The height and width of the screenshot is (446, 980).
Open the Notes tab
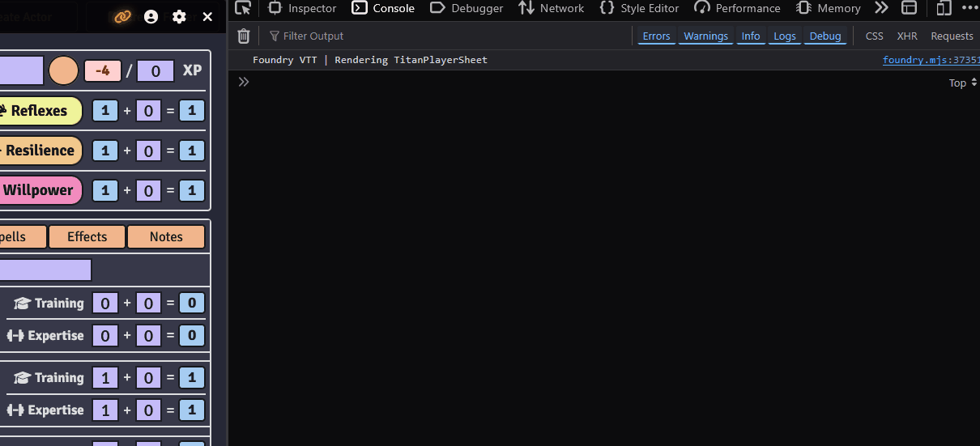166,236
